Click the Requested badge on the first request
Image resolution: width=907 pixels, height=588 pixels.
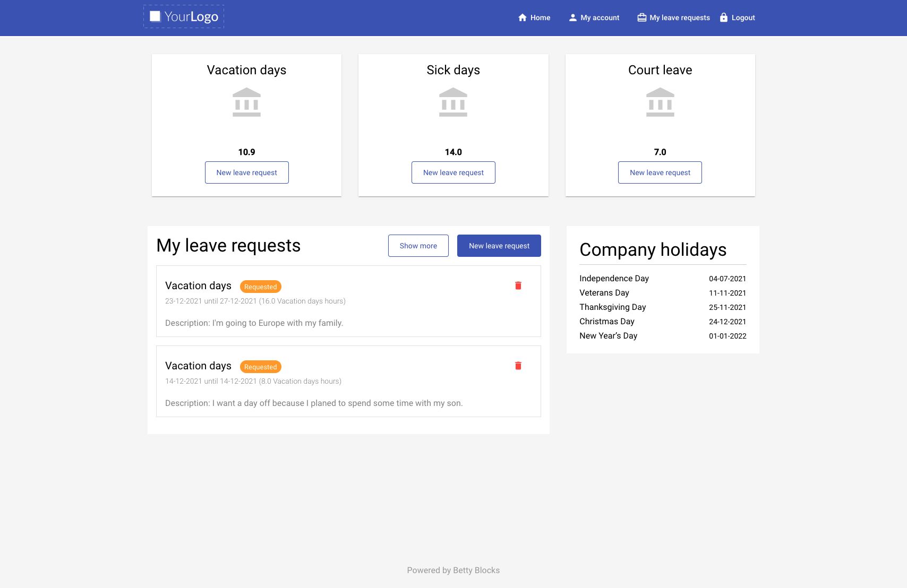click(260, 287)
